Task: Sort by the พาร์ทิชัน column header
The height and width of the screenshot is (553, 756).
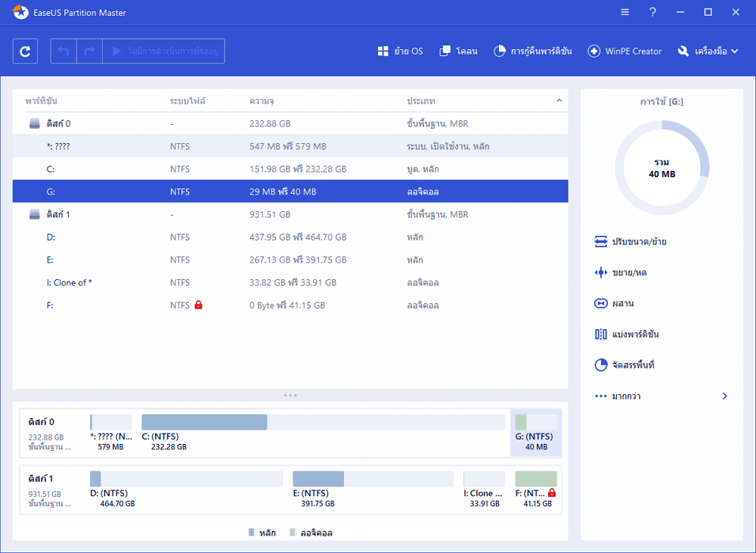Action: click(41, 101)
